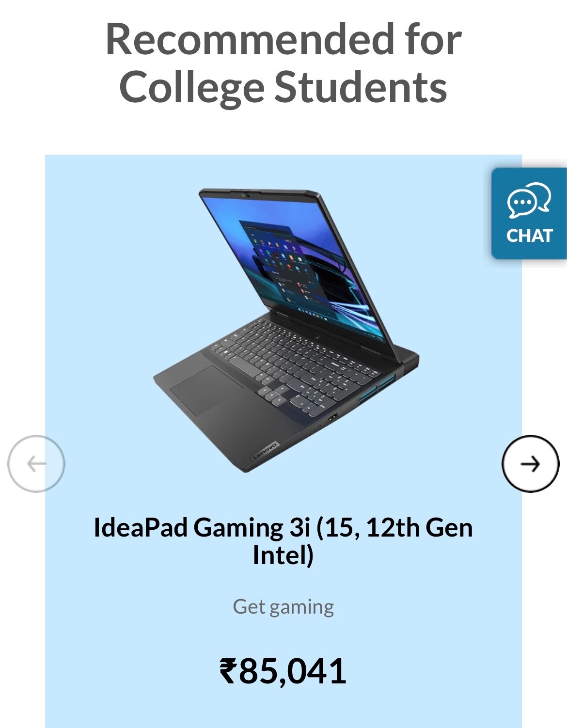Click the Lenovo logo on laptop palmrest
The height and width of the screenshot is (728, 567).
pyautogui.click(x=265, y=451)
